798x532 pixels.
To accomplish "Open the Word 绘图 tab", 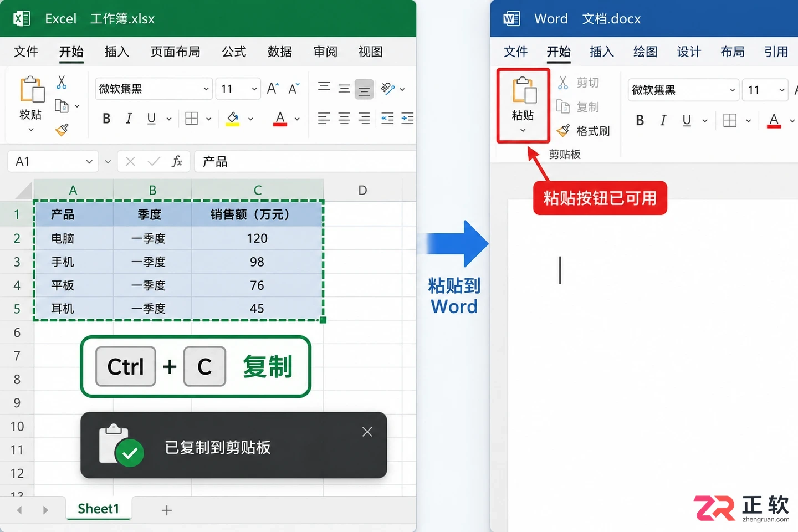I will click(645, 52).
